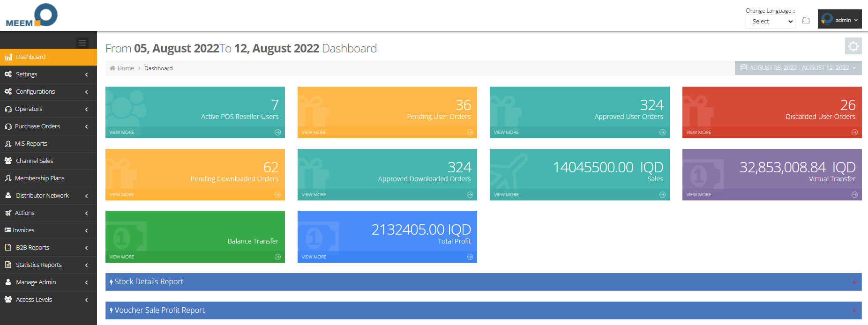This screenshot has height=325, width=868.
Task: Click the Balance Transfer card label
Action: 253,241
